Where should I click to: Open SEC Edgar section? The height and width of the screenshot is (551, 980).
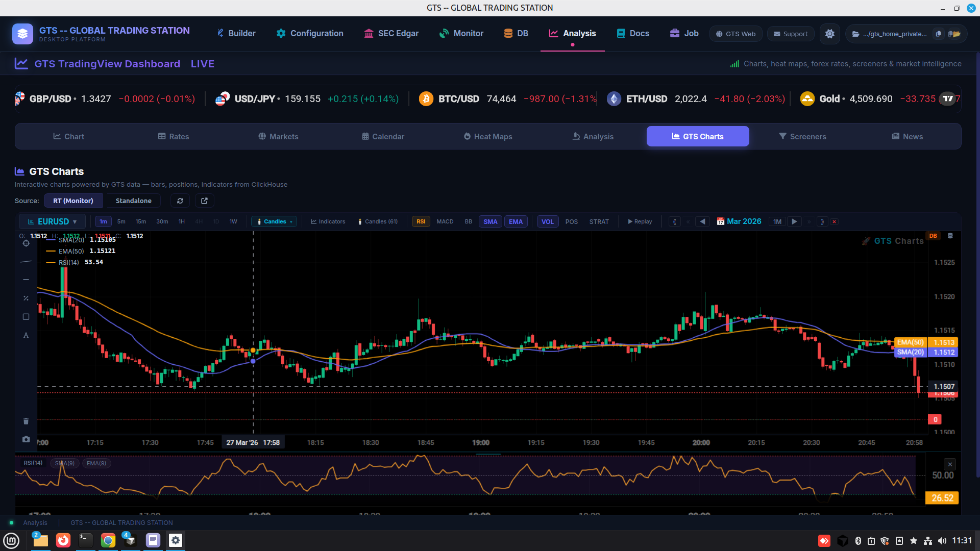click(x=391, y=34)
